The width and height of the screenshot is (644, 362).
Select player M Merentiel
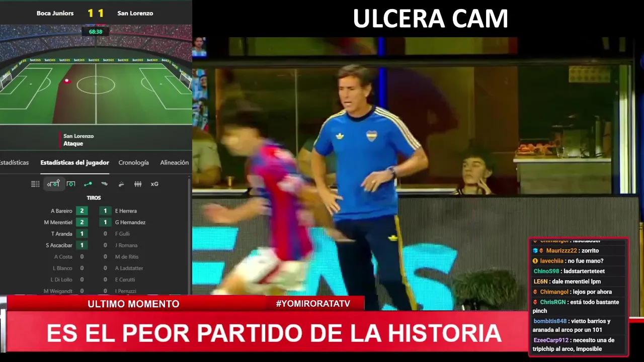58,222
